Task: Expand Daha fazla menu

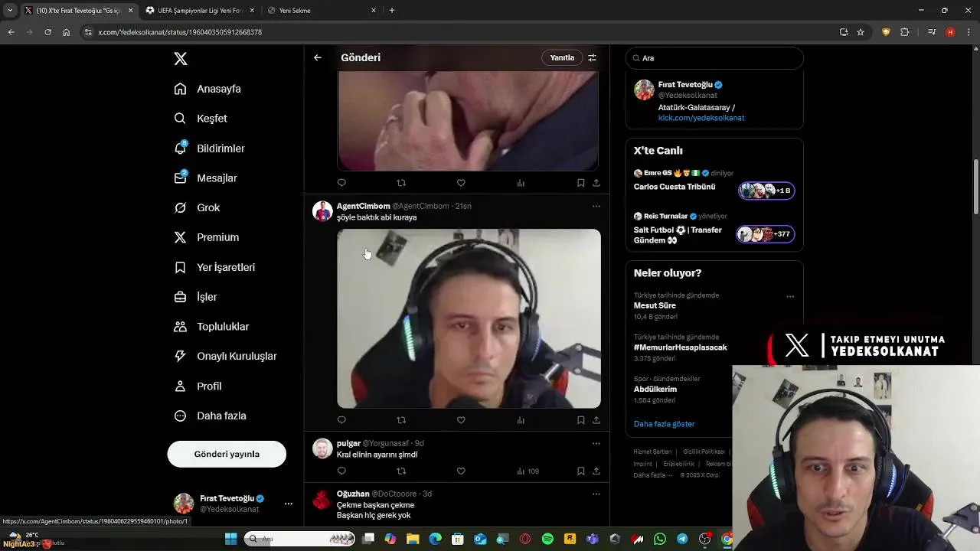Action: click(210, 416)
